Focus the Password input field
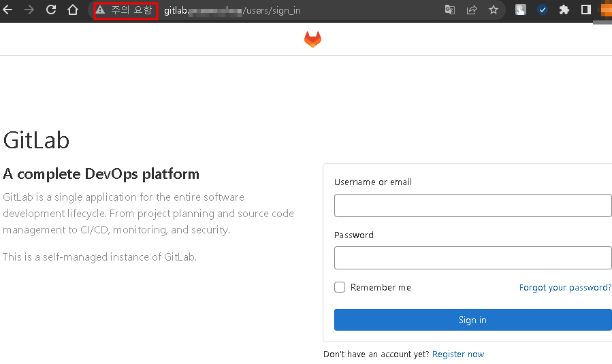This screenshot has height=364, width=612. pyautogui.click(x=472, y=258)
